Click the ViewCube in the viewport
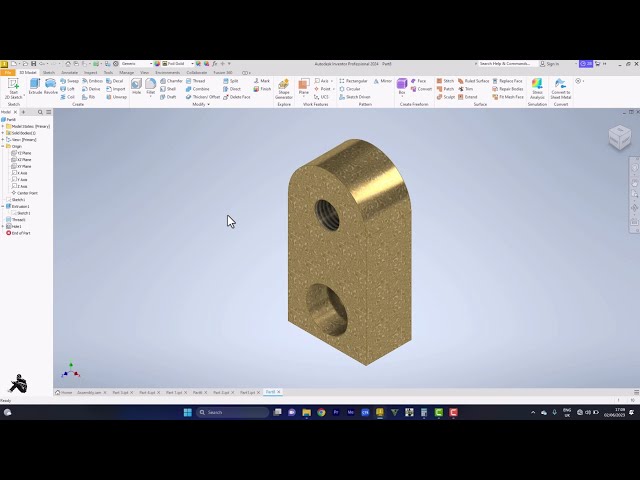Viewport: 640px width, 480px height. pyautogui.click(x=620, y=138)
